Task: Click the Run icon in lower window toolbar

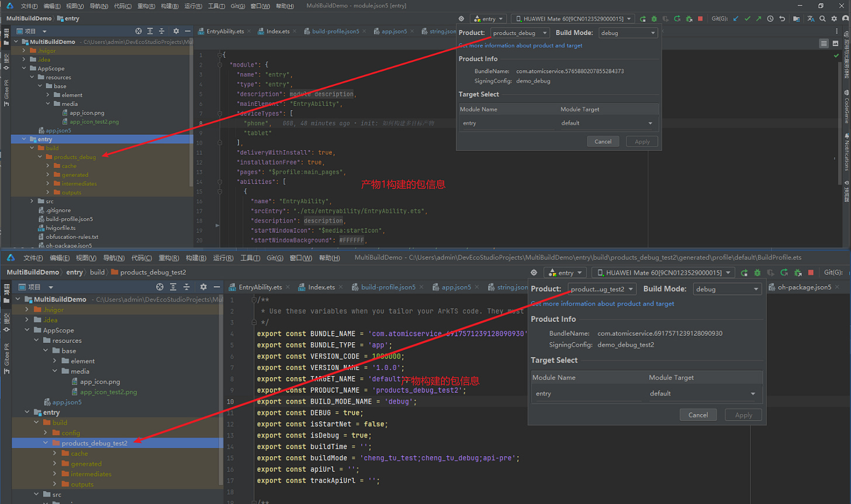Action: click(745, 273)
